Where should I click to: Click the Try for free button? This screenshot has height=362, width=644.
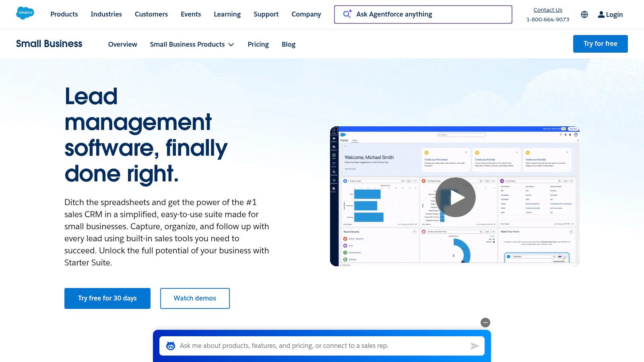tap(600, 43)
